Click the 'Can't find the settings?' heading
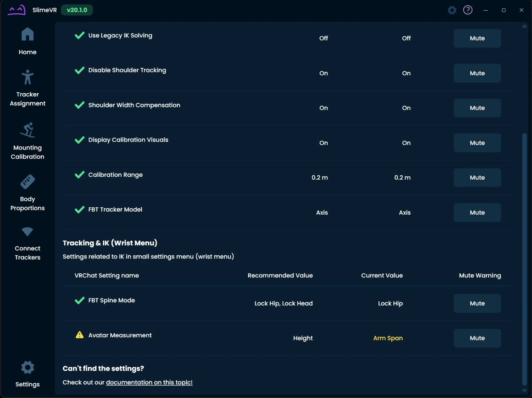Viewport: 532px width, 398px height. [103, 369]
